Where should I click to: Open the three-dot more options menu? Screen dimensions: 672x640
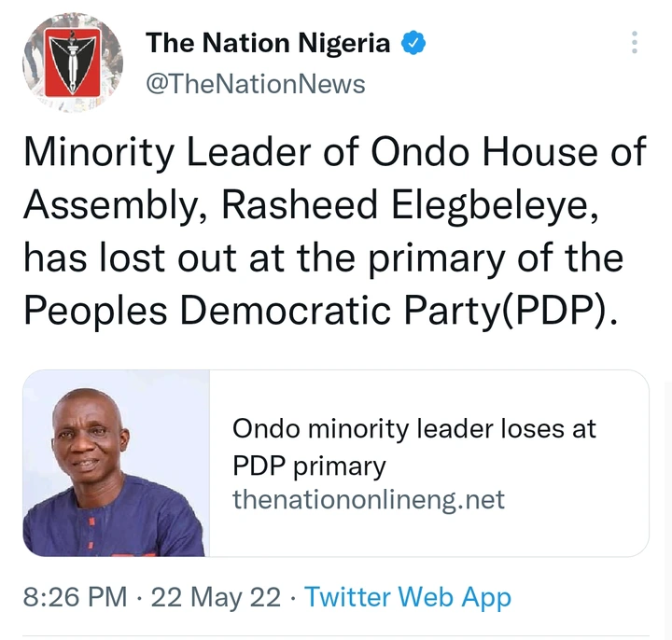635,42
